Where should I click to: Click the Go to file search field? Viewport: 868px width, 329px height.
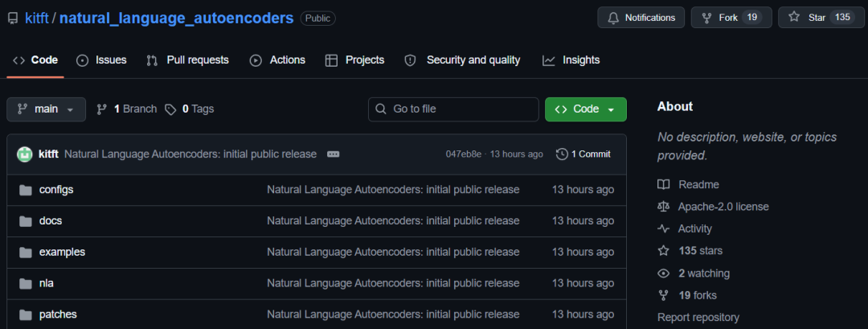tap(453, 109)
